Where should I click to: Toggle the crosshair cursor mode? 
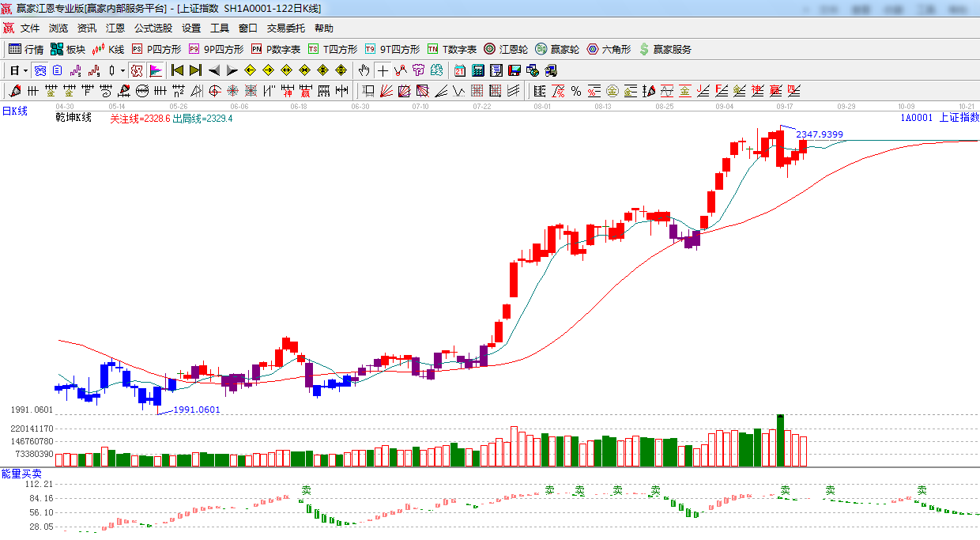click(x=383, y=70)
